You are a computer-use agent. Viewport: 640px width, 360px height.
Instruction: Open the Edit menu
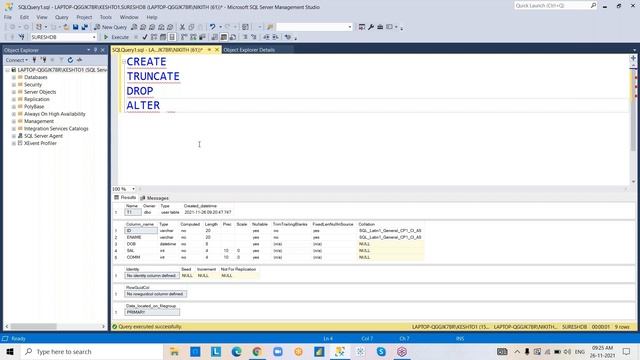[24, 17]
